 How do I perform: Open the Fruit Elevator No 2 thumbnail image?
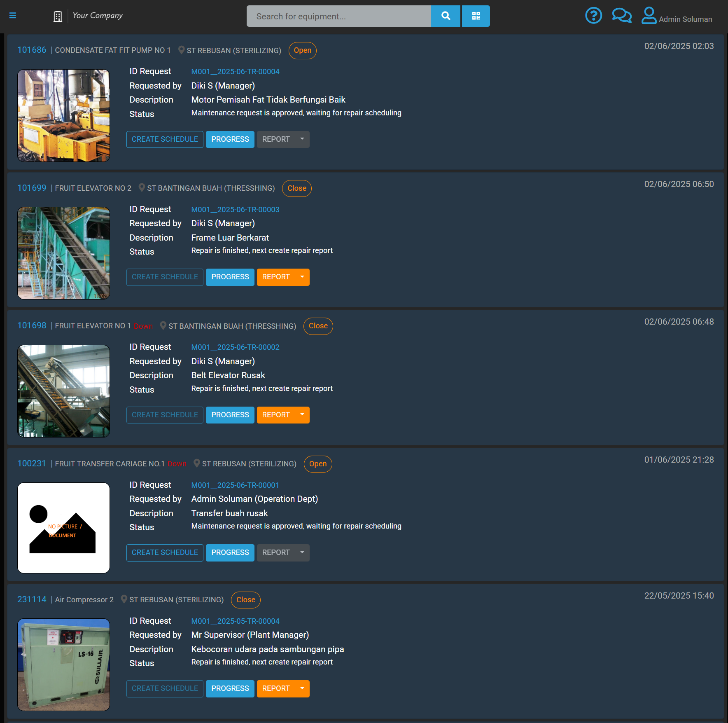click(x=64, y=253)
